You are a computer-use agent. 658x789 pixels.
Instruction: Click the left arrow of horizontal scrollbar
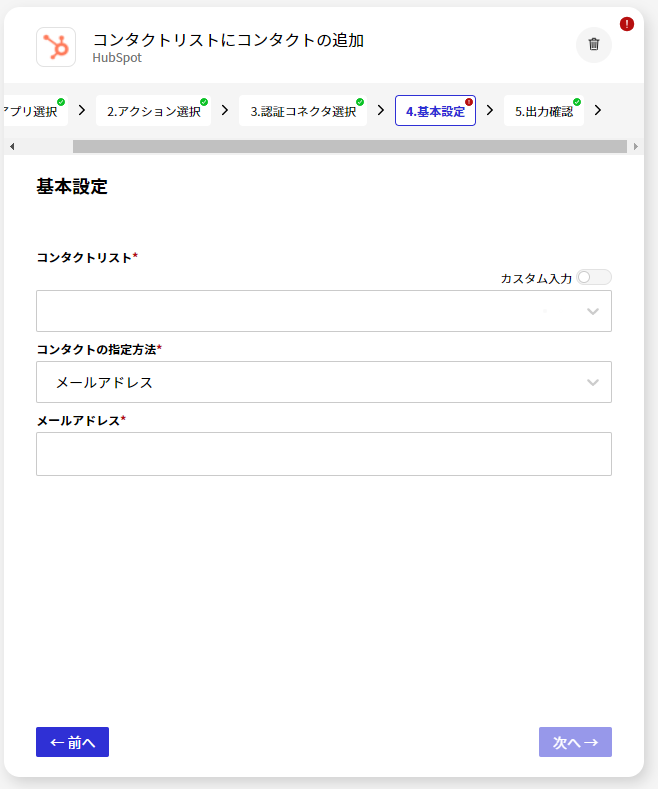click(12, 146)
